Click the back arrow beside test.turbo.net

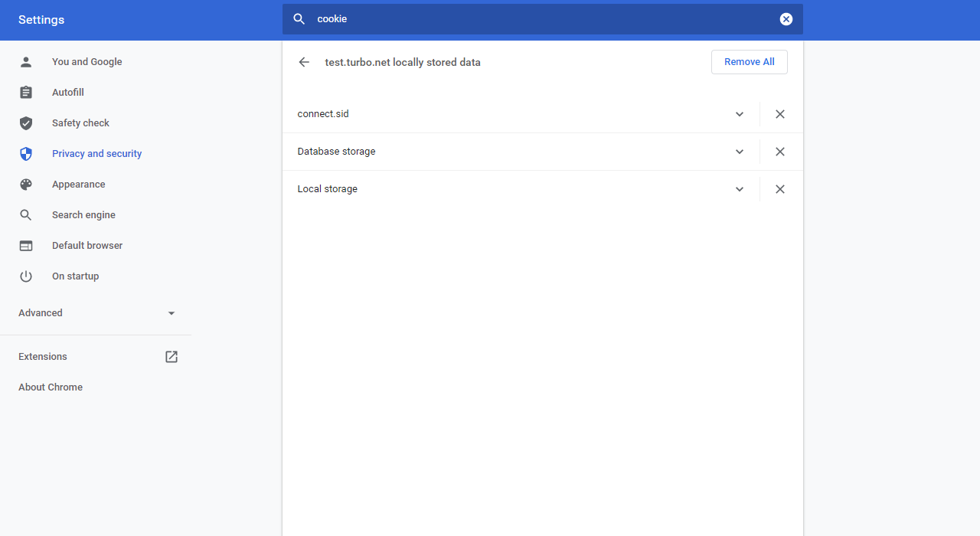304,62
